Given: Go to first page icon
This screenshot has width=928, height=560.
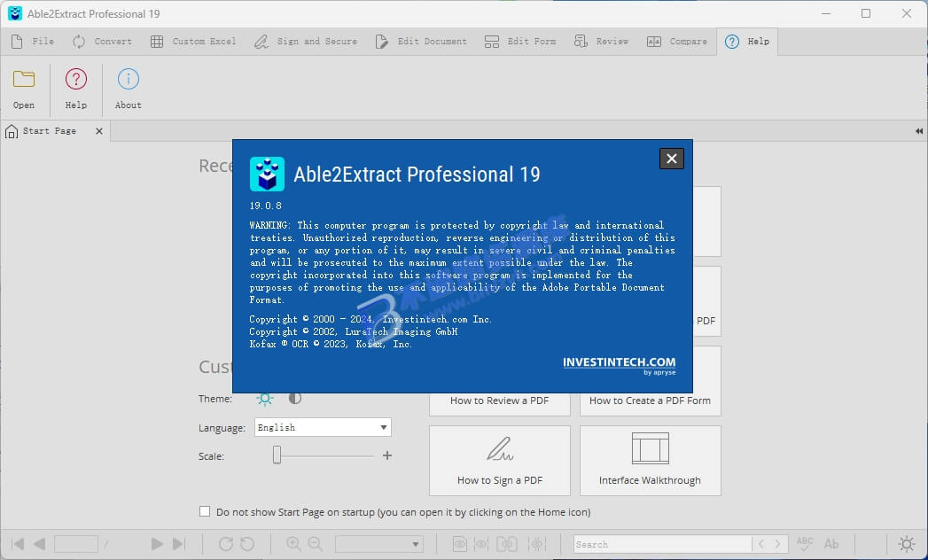Looking at the screenshot, I should [18, 544].
